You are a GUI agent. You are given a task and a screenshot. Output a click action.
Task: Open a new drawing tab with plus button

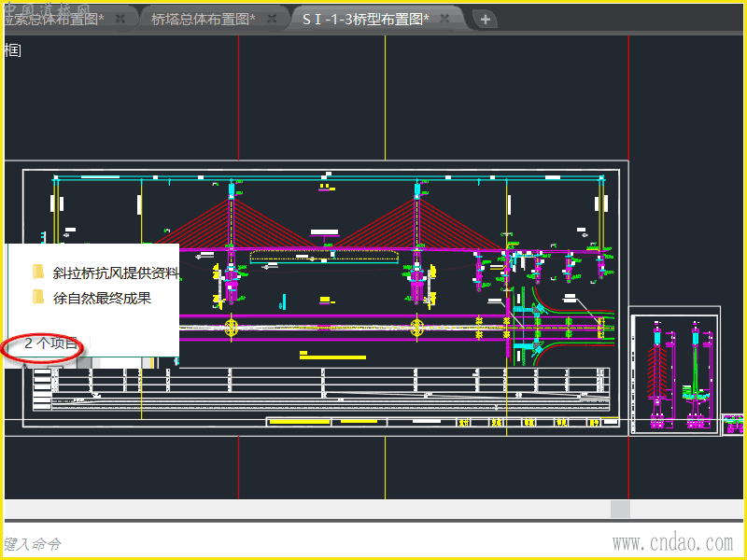485,20
